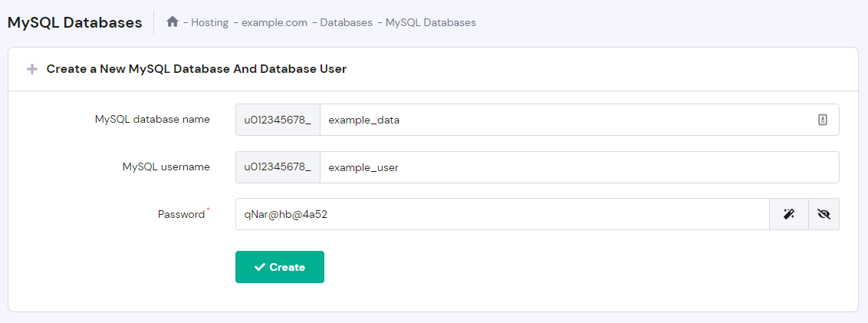Click the MySQL Databases breadcrumb item

430,22
